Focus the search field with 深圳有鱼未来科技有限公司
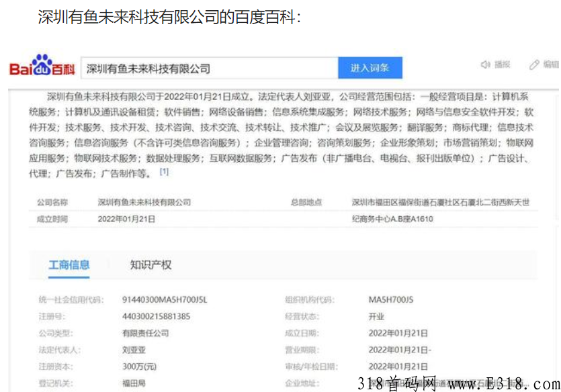 point(210,68)
